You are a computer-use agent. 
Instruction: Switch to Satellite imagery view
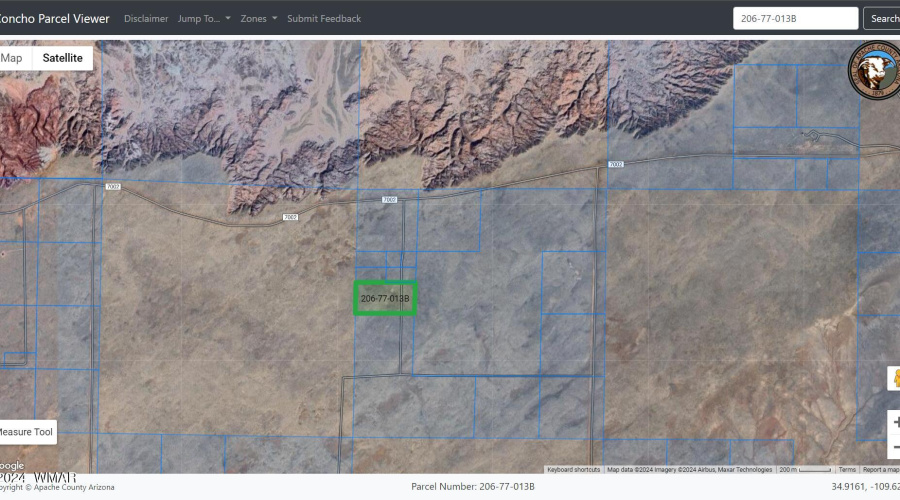[62, 58]
